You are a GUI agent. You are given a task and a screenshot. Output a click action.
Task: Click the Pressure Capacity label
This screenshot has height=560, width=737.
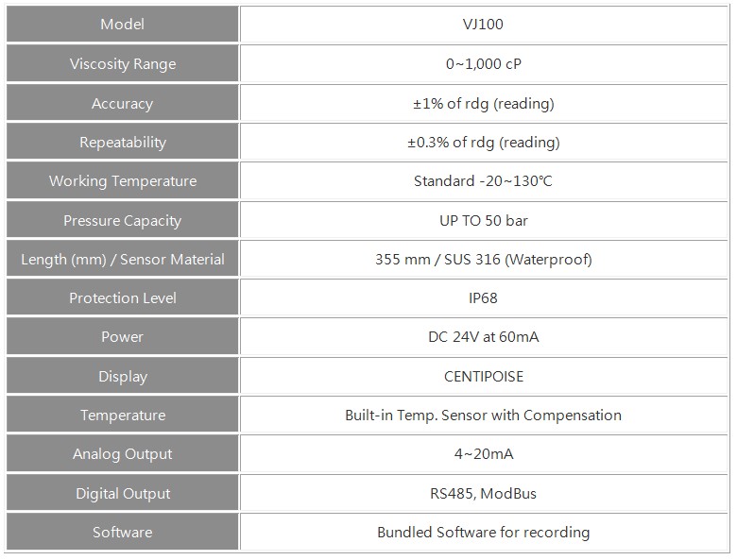[122, 220]
